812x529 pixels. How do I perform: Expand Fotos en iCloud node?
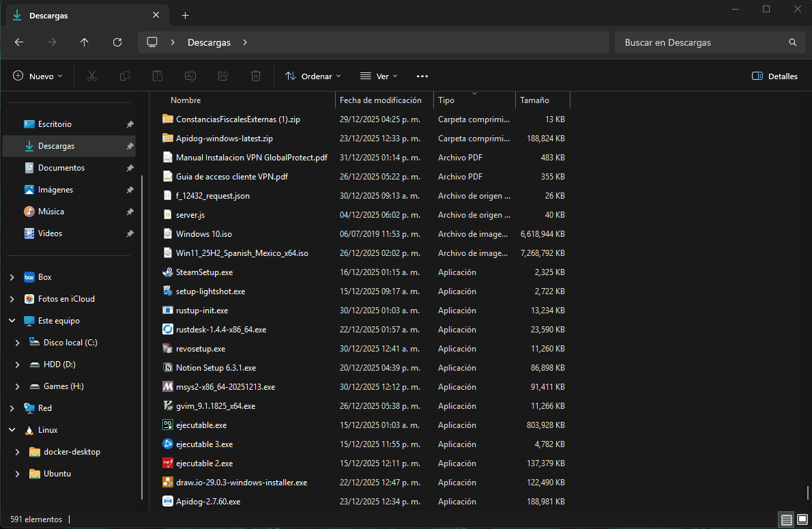[x=12, y=299]
